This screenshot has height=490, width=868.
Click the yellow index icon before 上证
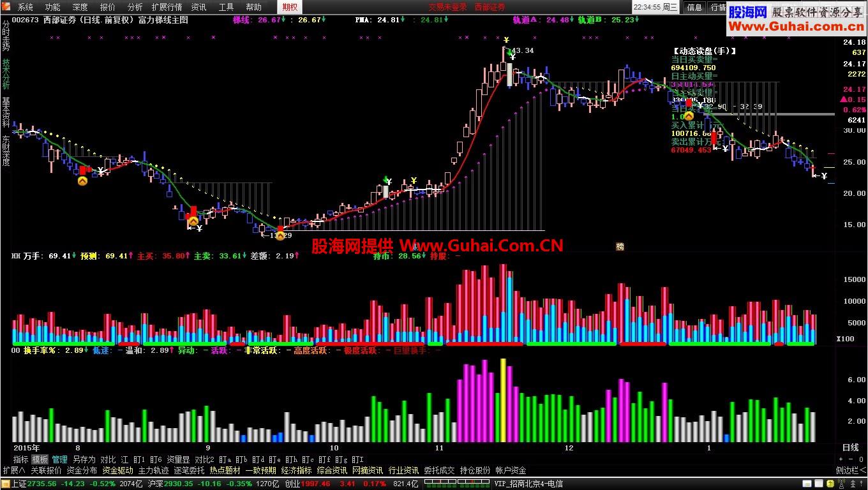[x=6, y=484]
